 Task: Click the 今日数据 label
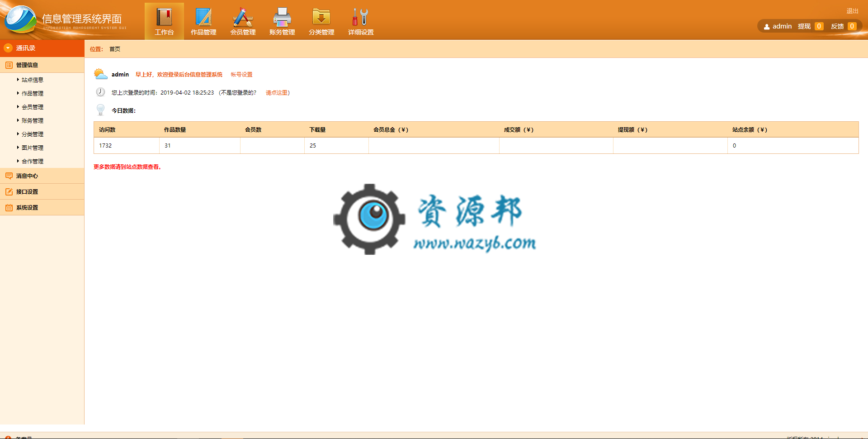123,111
